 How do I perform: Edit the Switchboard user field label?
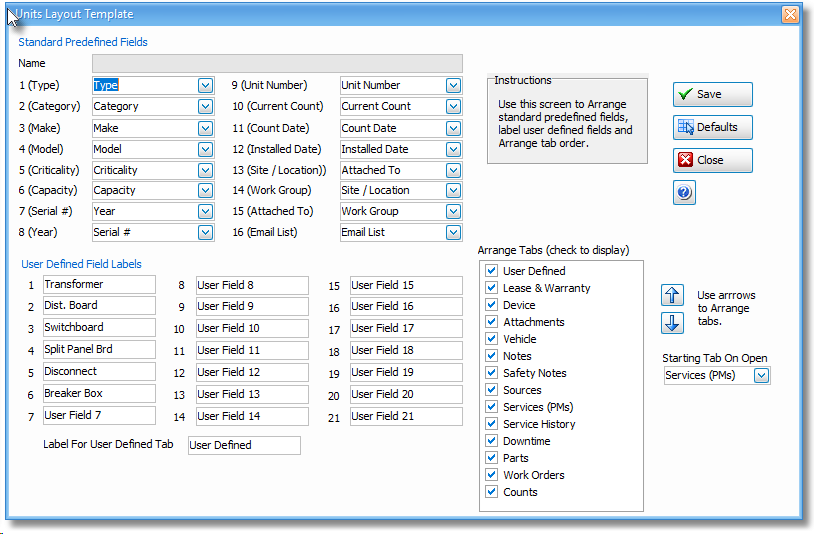tap(99, 327)
